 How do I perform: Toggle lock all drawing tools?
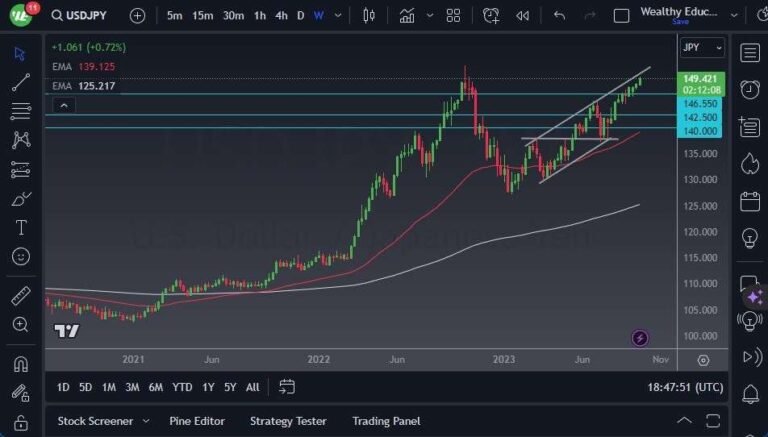(x=21, y=422)
